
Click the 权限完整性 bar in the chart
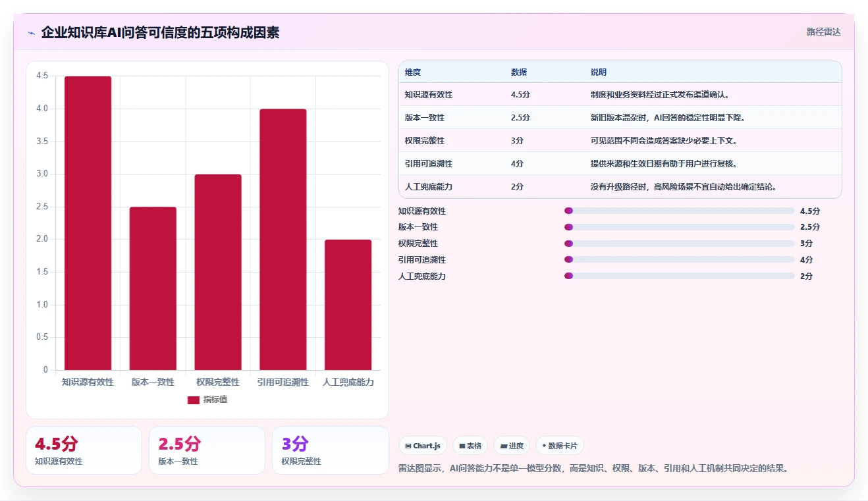click(218, 272)
